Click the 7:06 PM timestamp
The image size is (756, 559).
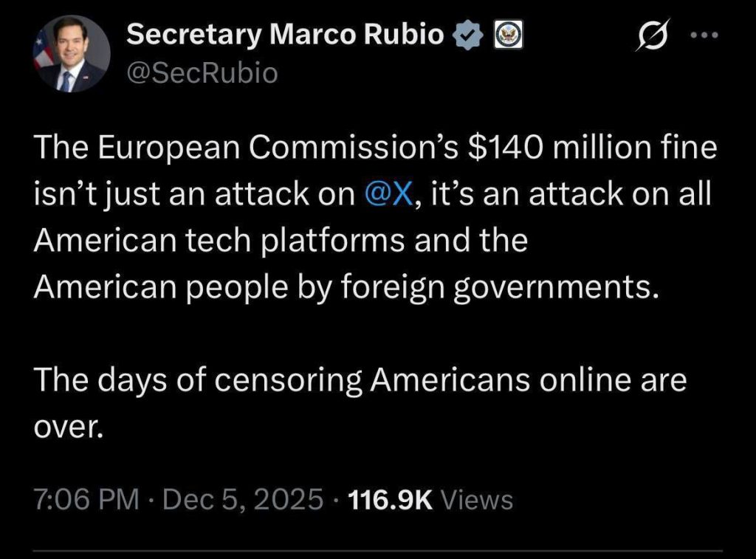pyautogui.click(x=86, y=500)
